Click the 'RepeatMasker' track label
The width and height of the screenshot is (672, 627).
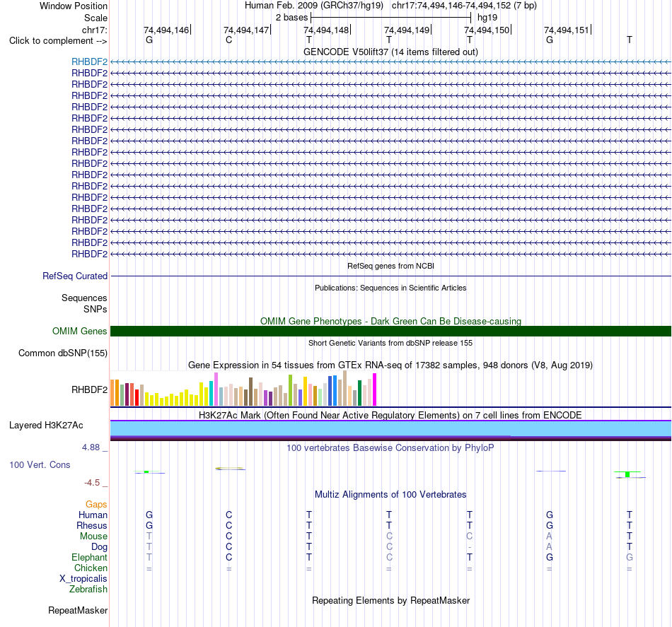(x=78, y=610)
